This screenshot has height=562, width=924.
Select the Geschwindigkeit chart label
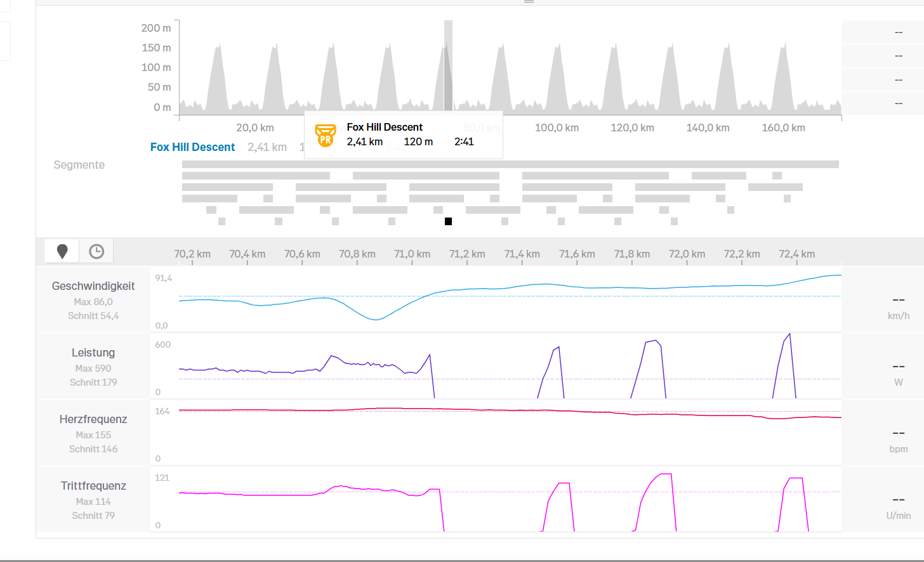[x=93, y=286]
